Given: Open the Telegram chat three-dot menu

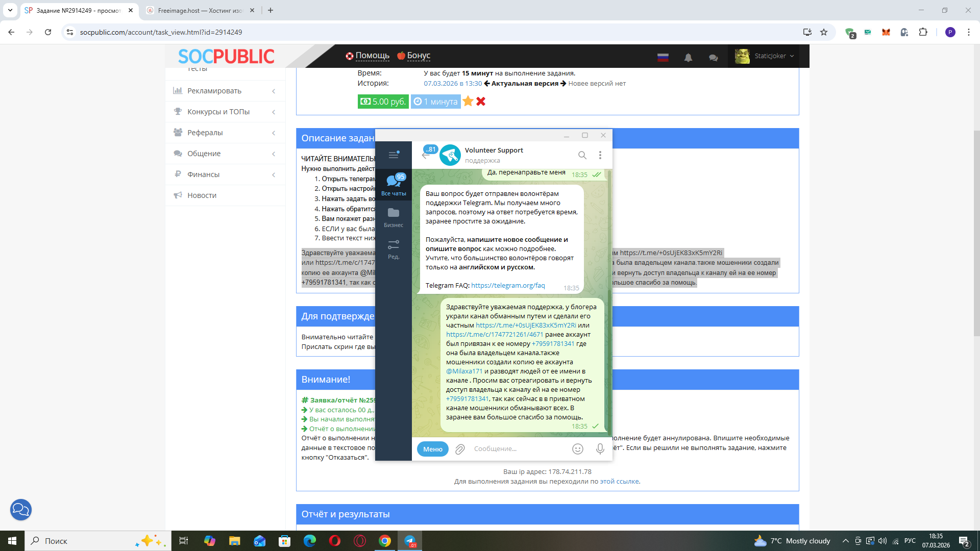Looking at the screenshot, I should tap(600, 155).
